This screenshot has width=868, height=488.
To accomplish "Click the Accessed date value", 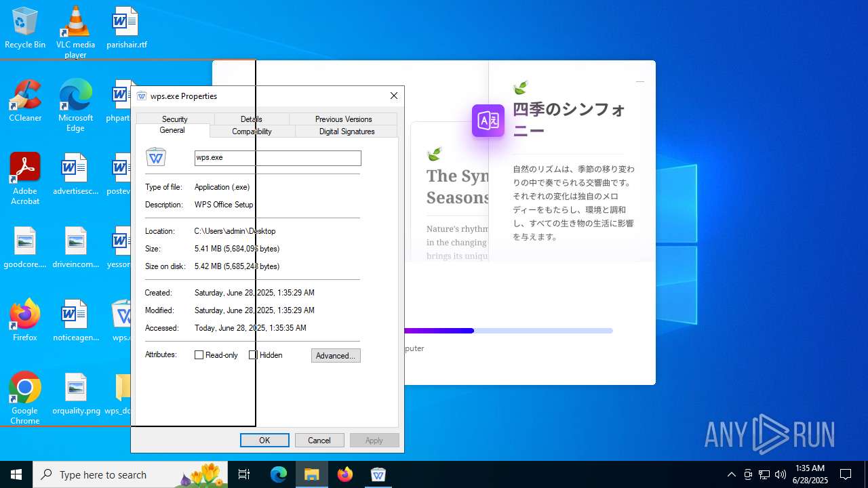I will pos(250,328).
